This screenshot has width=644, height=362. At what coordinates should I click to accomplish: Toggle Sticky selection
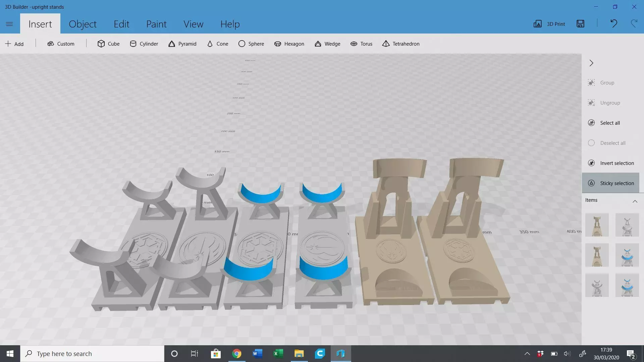coord(610,183)
